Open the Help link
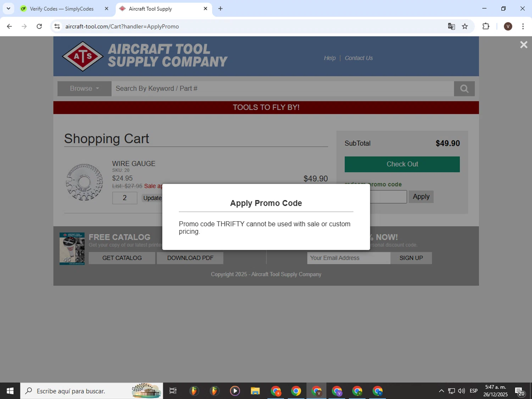Viewport: 532px width, 399px height. coord(329,58)
